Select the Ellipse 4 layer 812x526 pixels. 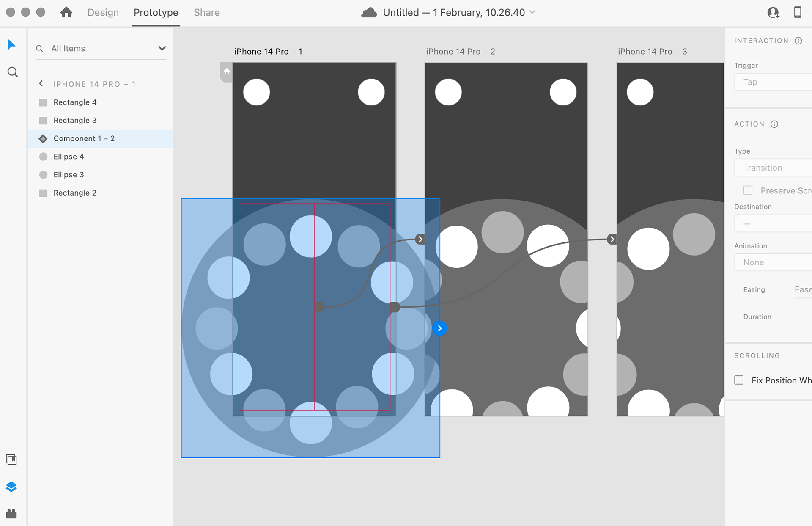101,157
